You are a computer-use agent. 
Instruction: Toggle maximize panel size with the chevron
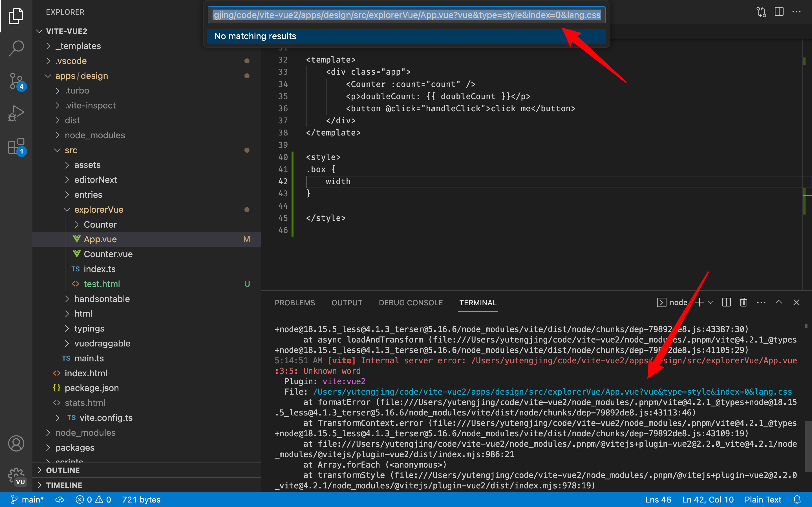(x=778, y=302)
